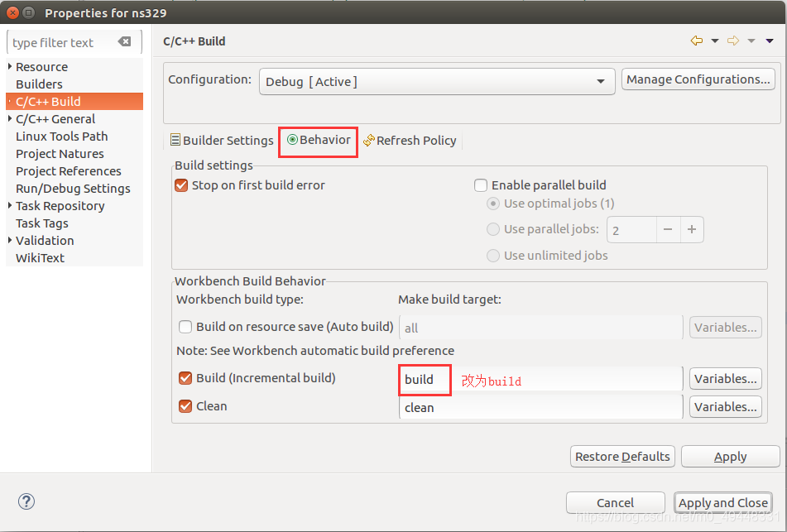The width and height of the screenshot is (787, 532).
Task: Click the auto build target field 'all'
Action: pos(540,328)
